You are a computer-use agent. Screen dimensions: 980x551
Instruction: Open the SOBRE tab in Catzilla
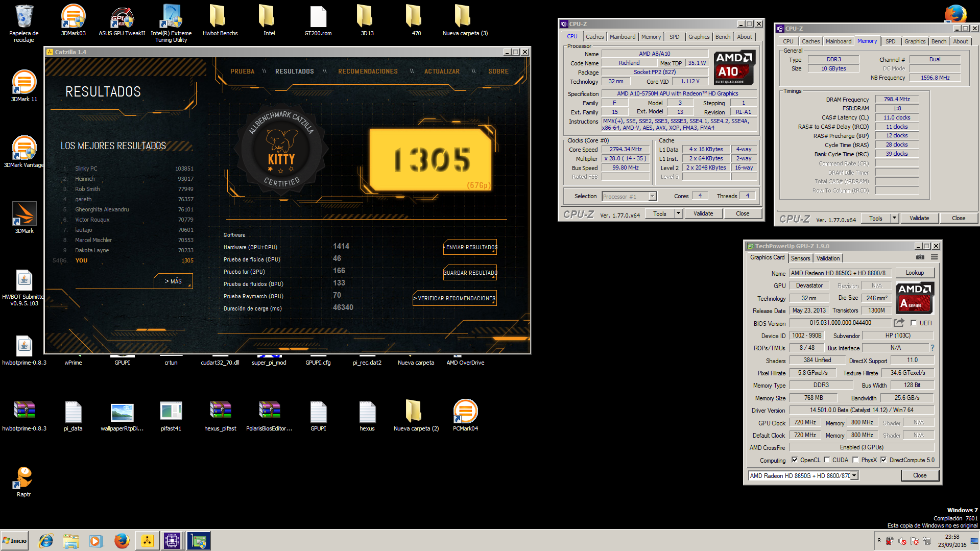click(x=498, y=71)
